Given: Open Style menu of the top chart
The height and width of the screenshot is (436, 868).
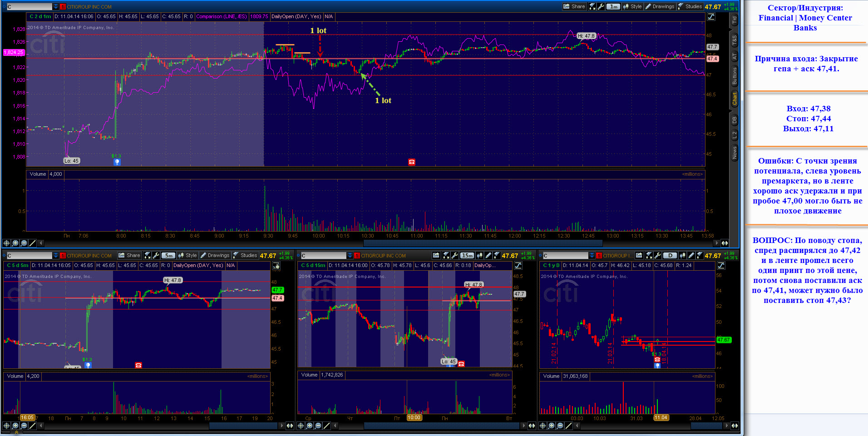Looking at the screenshot, I should point(632,6).
